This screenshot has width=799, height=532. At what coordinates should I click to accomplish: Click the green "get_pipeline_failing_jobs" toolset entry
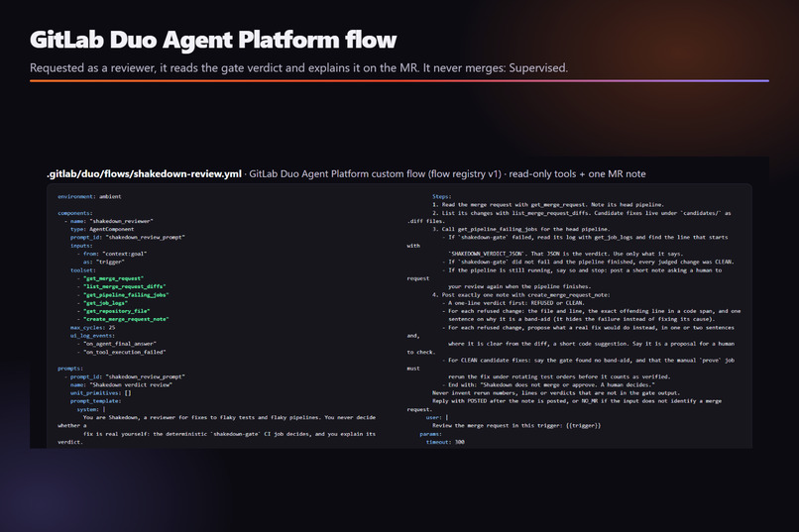(x=126, y=295)
